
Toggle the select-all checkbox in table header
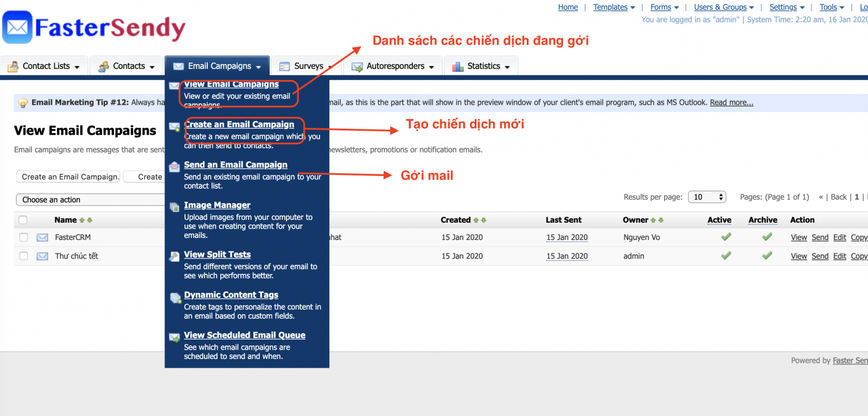(x=23, y=220)
